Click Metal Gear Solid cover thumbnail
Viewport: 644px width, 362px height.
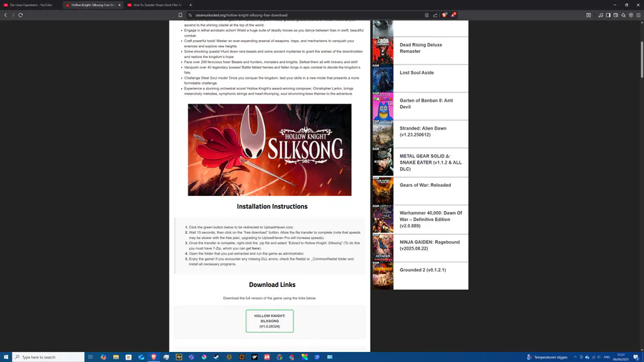coord(383,162)
